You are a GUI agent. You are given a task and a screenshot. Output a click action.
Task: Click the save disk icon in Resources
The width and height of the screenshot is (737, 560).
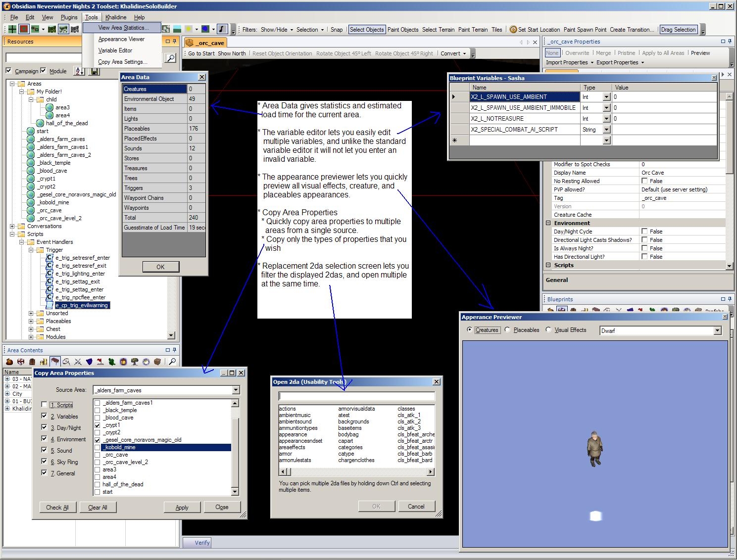pyautogui.click(x=95, y=71)
